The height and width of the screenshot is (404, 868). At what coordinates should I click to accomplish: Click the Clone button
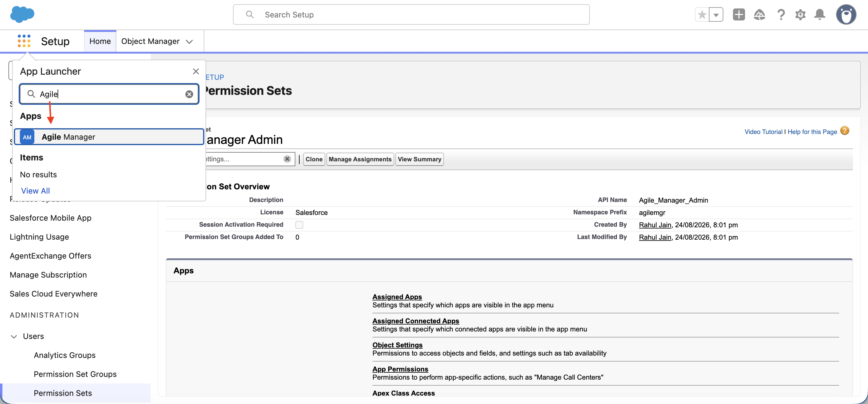click(314, 159)
